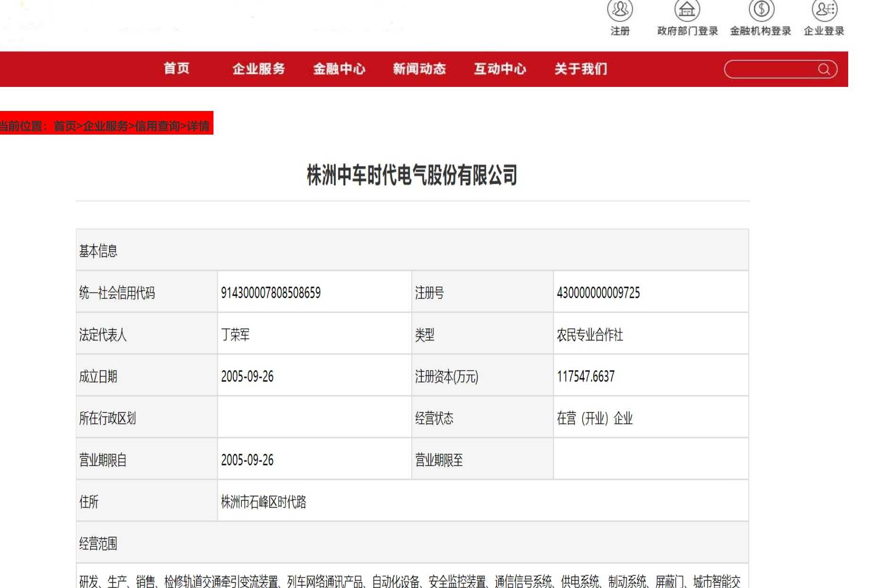Viewport: 894px width, 588px height.
Task: Click the 详情 breadcrumb entry
Action: coord(200,125)
